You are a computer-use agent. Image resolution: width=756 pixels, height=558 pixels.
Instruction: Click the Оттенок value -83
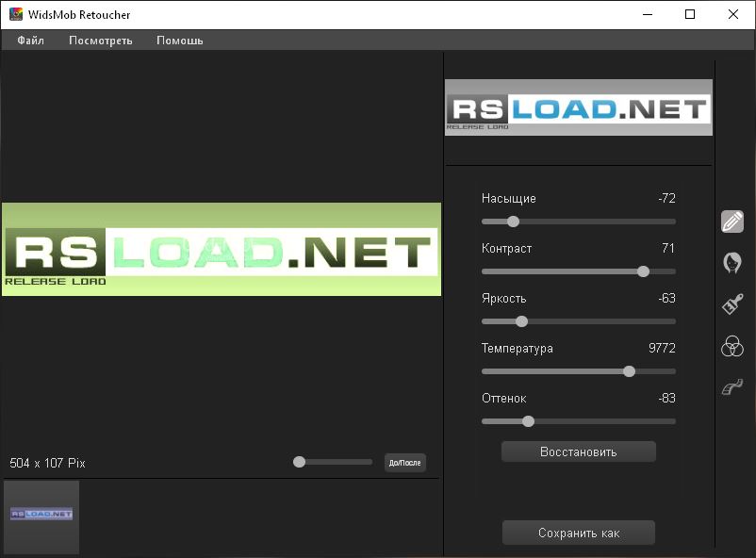[x=666, y=398]
